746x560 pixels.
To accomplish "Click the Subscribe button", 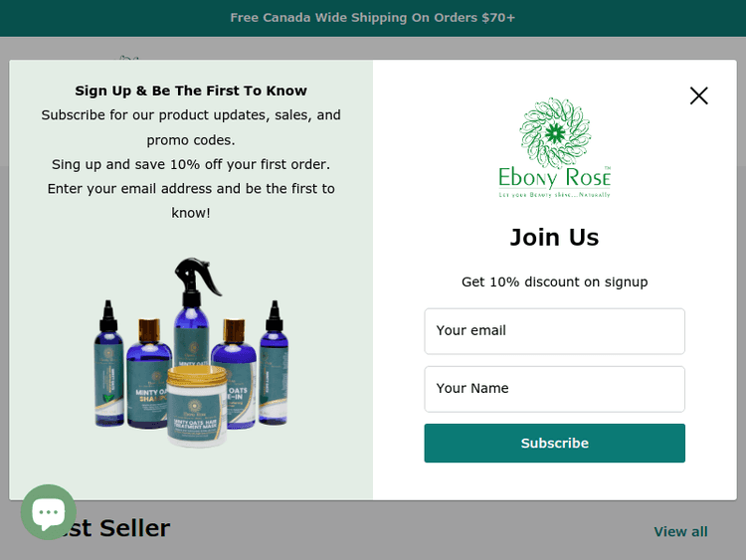I will point(554,443).
